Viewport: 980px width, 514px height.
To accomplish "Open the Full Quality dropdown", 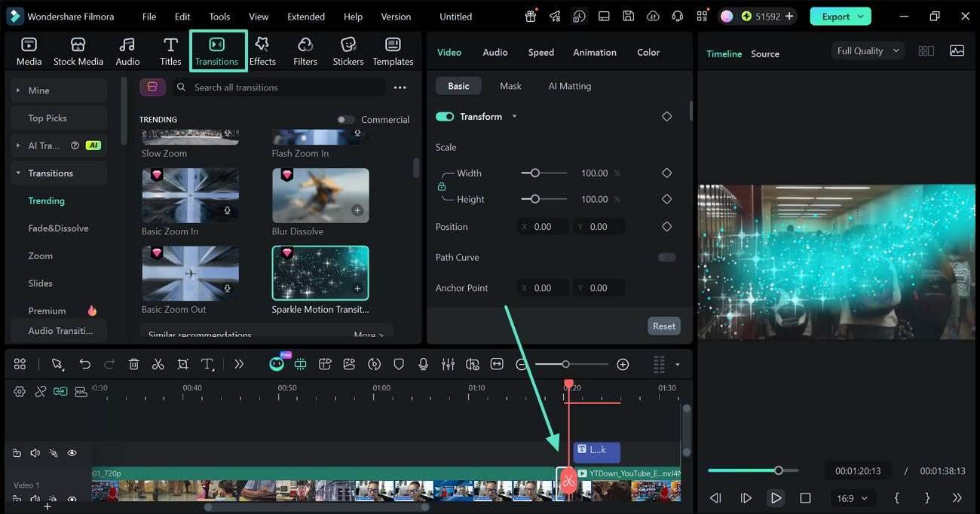I will pyautogui.click(x=868, y=50).
